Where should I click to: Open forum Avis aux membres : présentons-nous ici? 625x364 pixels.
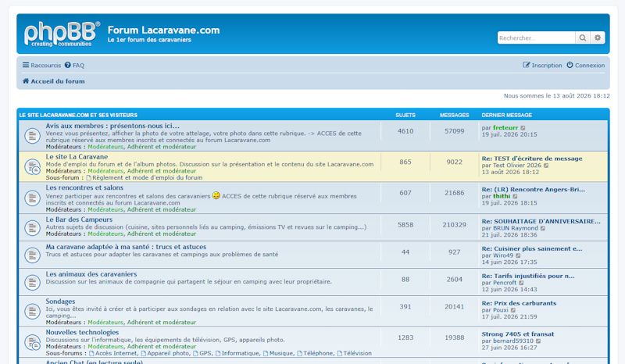pyautogui.click(x=112, y=126)
